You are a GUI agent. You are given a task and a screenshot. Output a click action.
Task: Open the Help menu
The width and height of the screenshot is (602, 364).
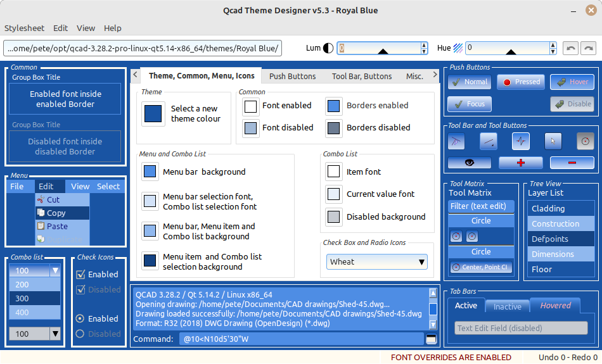click(113, 28)
